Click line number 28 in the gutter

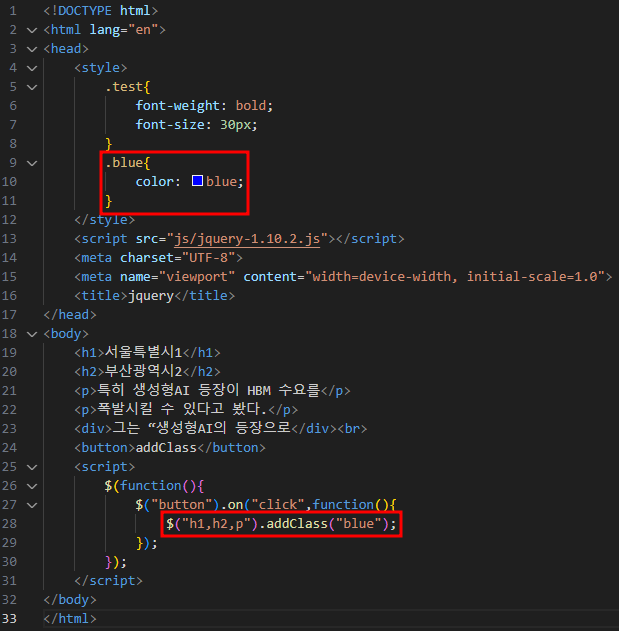(10, 524)
